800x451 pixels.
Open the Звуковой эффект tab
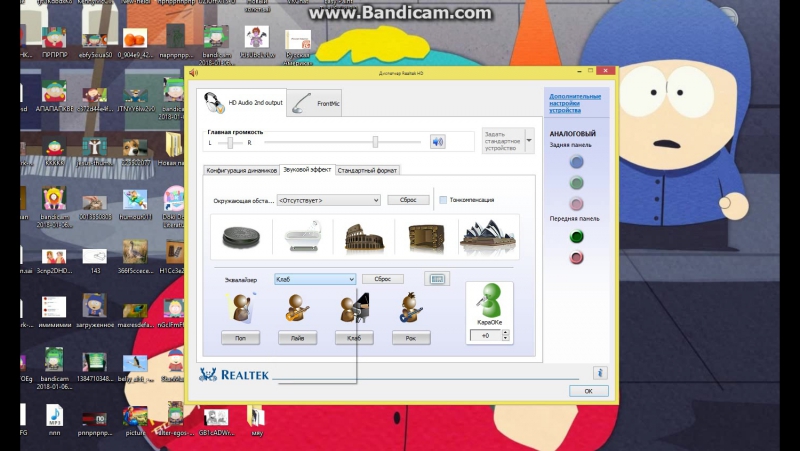(x=307, y=169)
